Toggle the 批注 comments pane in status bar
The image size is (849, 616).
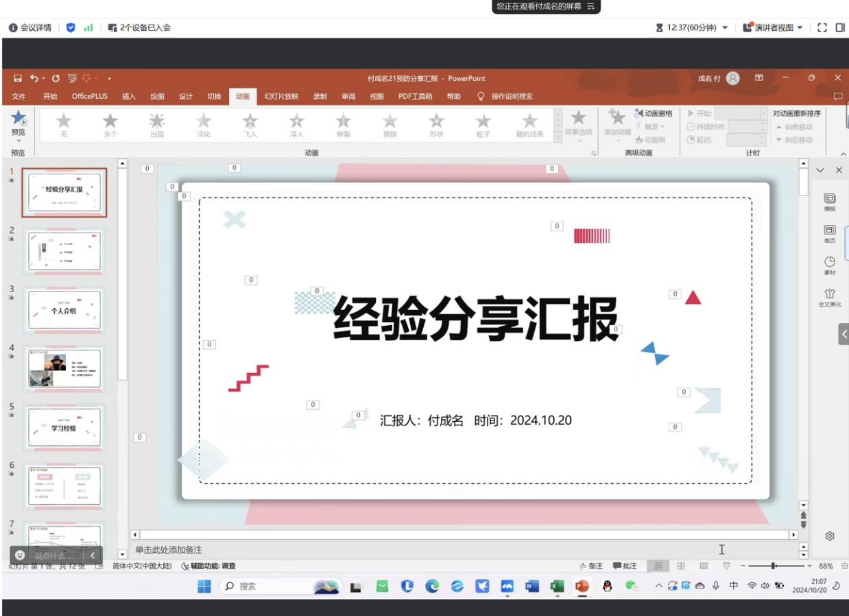pos(625,566)
